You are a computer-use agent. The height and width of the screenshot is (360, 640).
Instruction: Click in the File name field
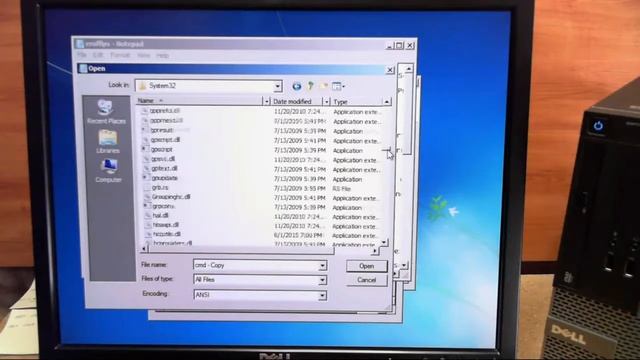tap(256, 265)
